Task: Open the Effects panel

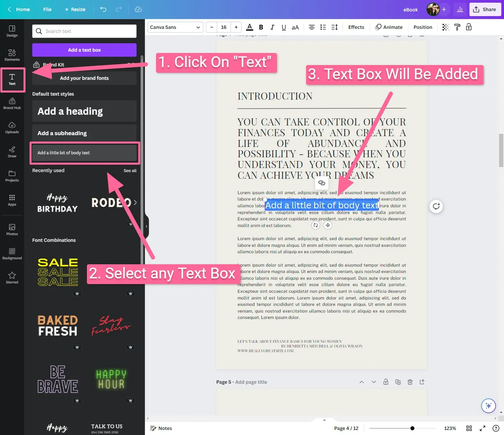Action: (356, 27)
